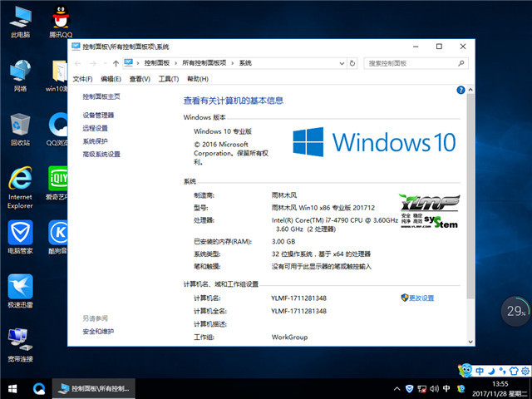Click the 更改设置 link
The height and width of the screenshot is (399, 532).
coord(421,298)
